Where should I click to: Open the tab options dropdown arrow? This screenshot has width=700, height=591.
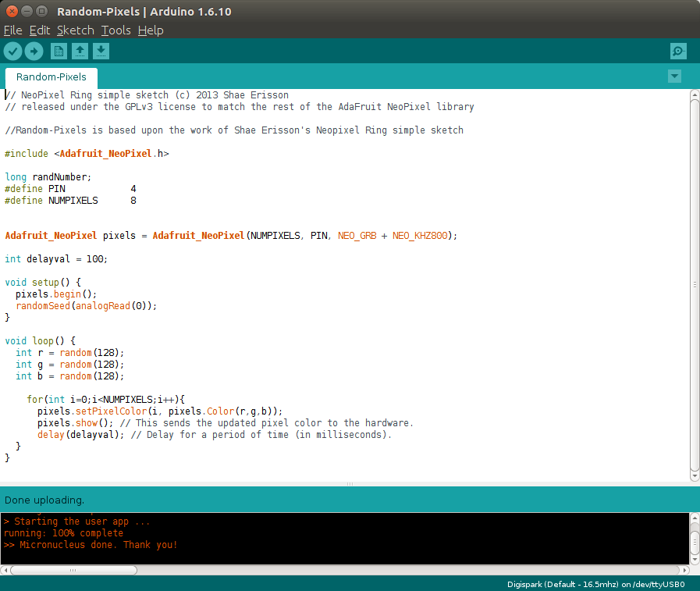[675, 77]
